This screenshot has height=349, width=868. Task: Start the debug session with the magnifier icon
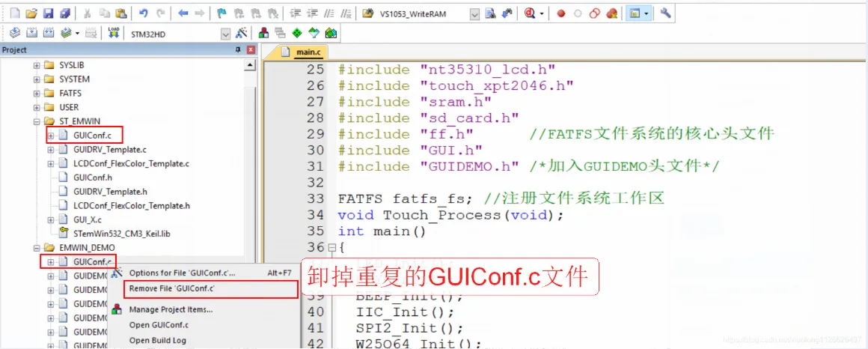coord(529,13)
